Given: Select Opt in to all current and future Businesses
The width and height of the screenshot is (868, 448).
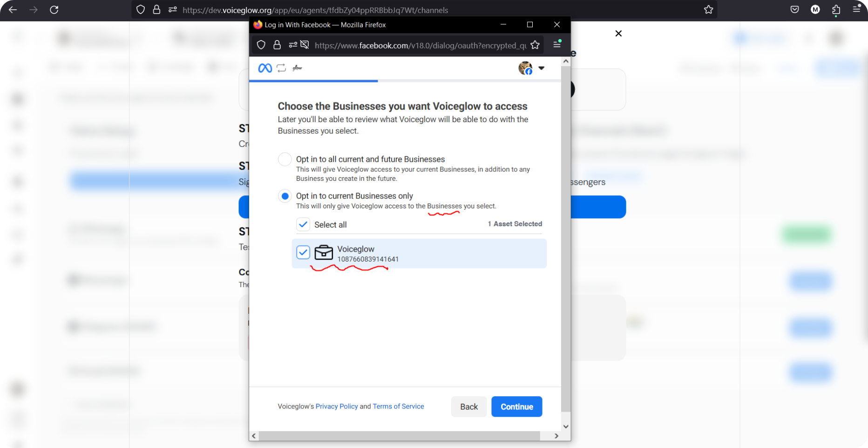Looking at the screenshot, I should [x=285, y=159].
